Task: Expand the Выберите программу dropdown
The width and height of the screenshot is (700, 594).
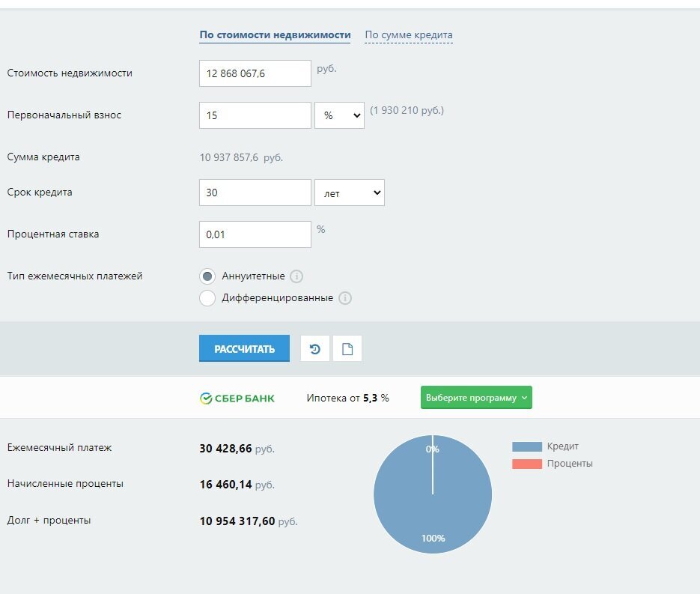Action: coord(476,398)
